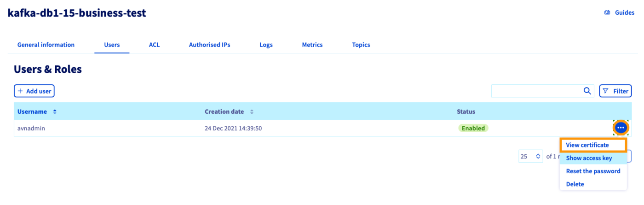Go to Authorised IPs tab
Viewport: 644px width, 205px height.
[x=209, y=45]
